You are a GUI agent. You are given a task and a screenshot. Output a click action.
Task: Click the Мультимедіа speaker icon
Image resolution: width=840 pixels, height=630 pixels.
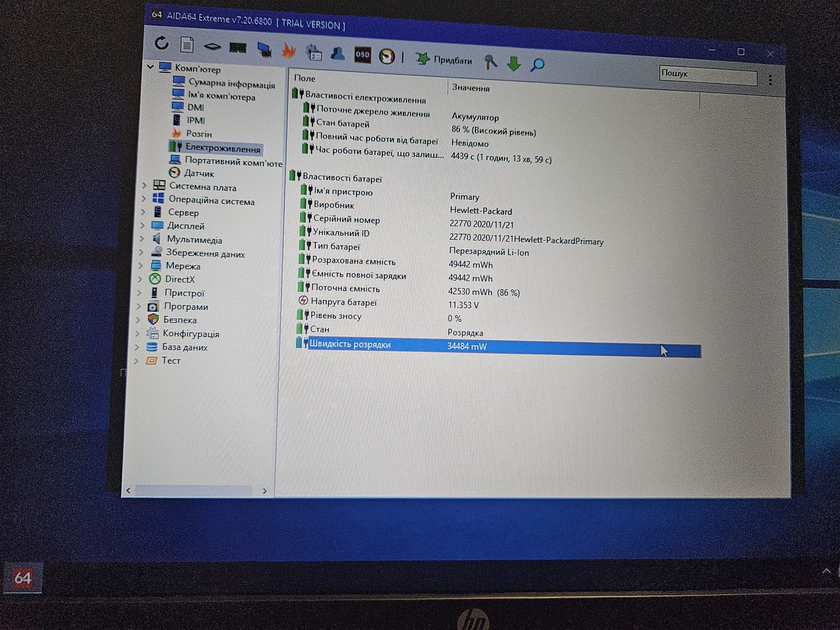point(157,239)
